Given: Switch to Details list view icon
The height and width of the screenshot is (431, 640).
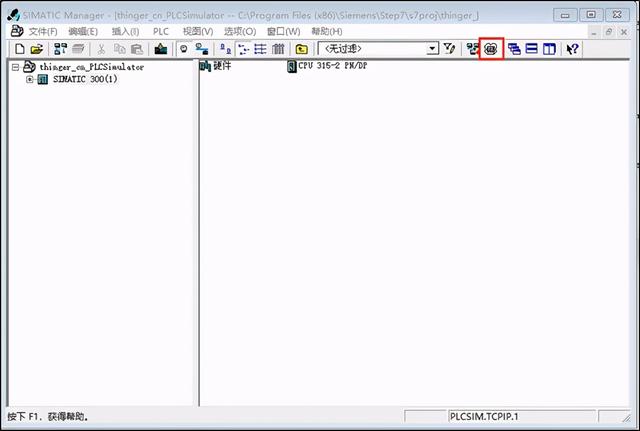Looking at the screenshot, I should pyautogui.click(x=278, y=49).
